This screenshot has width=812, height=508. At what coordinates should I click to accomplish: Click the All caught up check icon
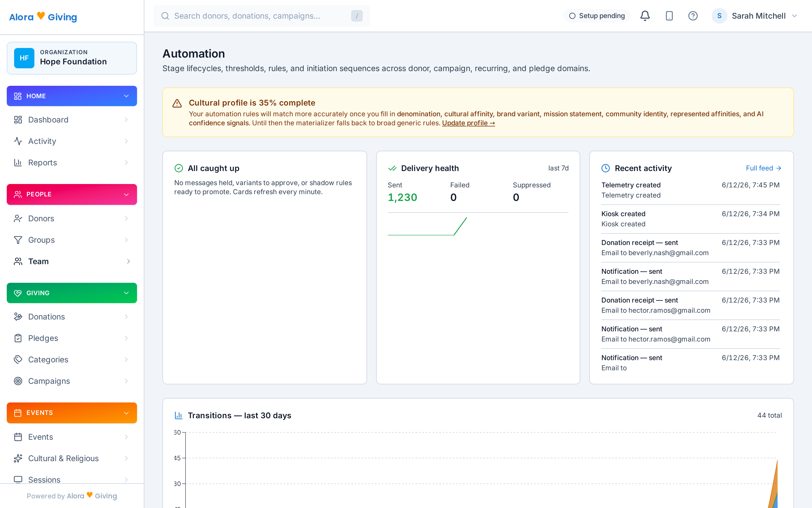click(x=179, y=168)
